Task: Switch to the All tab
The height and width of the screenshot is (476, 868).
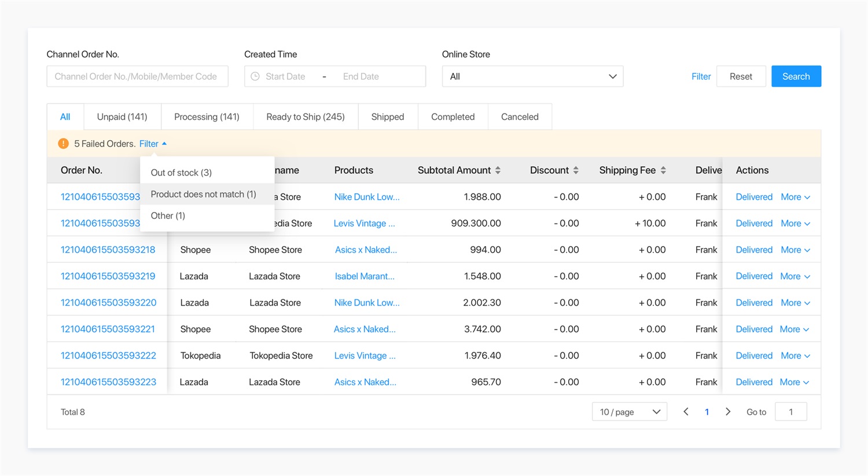Action: [65, 117]
